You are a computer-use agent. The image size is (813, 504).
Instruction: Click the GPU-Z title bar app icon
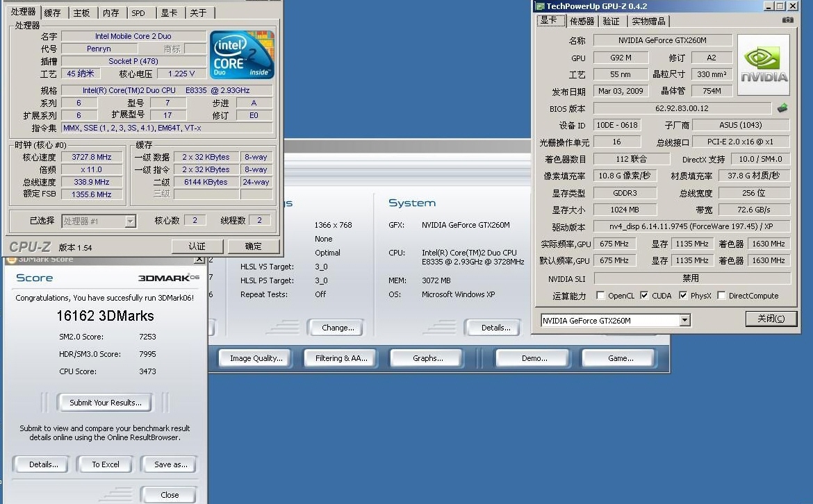click(x=541, y=6)
